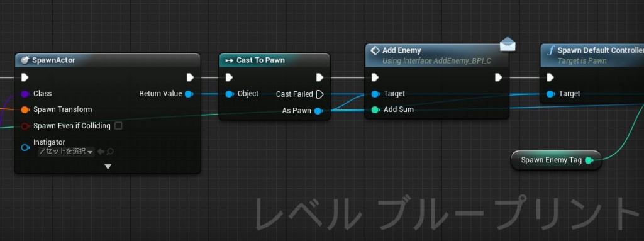The width and height of the screenshot is (644, 241).
Task: Open the Instigator asset selection dropdown
Action: (x=65, y=152)
